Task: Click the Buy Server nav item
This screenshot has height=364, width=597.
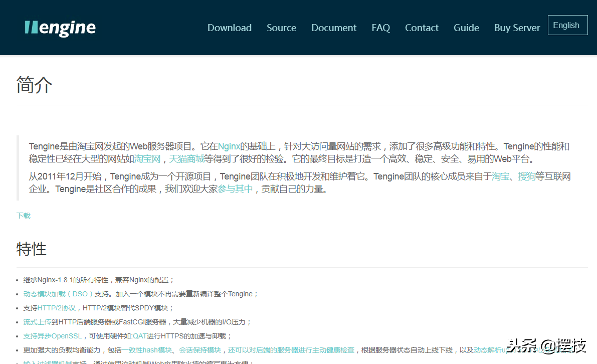Action: pos(517,28)
